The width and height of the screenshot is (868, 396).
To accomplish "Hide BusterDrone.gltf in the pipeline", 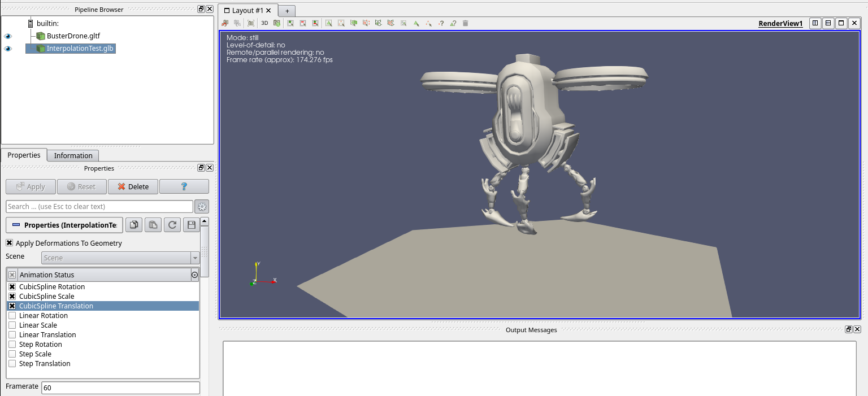I will 8,36.
